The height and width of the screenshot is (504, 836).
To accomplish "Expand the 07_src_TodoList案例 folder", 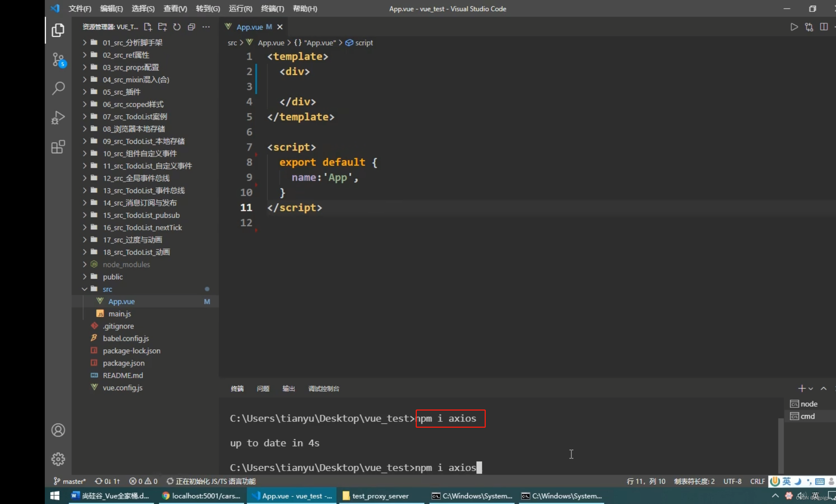I will point(145,117).
